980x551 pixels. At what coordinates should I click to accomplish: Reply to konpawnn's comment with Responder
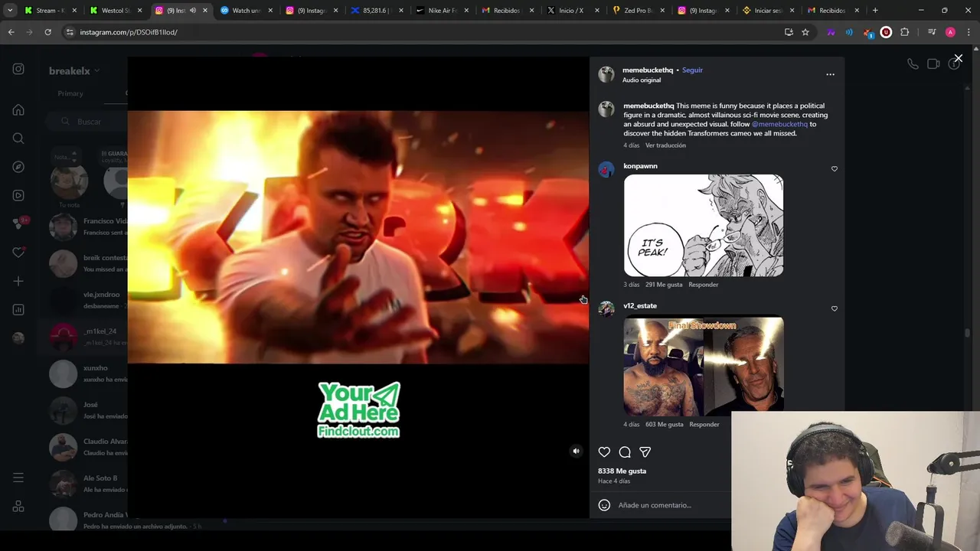[x=703, y=285]
